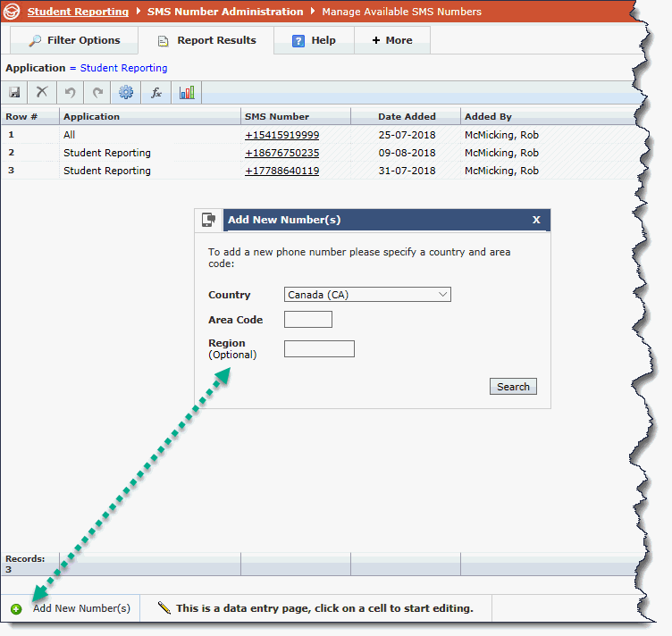This screenshot has height=636, width=672.
Task: Click into the Area Code field
Action: tap(307, 320)
